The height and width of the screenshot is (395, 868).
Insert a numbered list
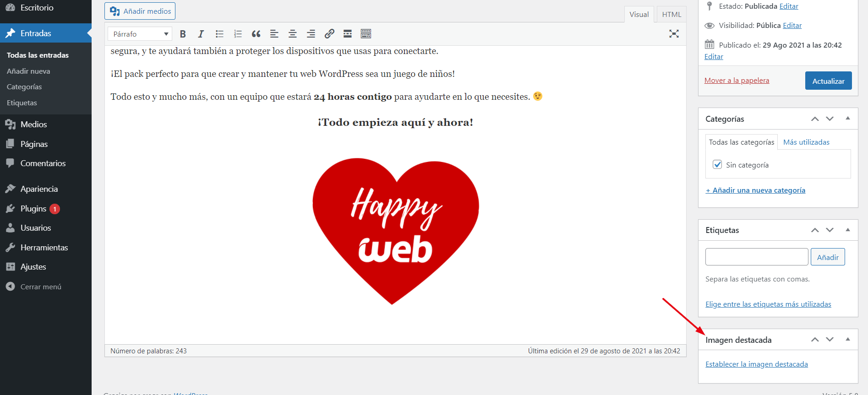click(238, 34)
